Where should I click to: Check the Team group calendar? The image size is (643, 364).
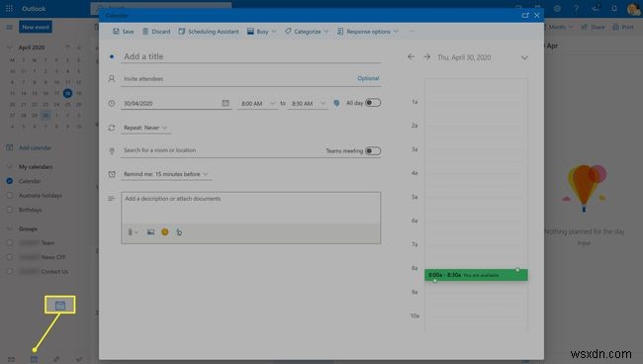coord(10,242)
